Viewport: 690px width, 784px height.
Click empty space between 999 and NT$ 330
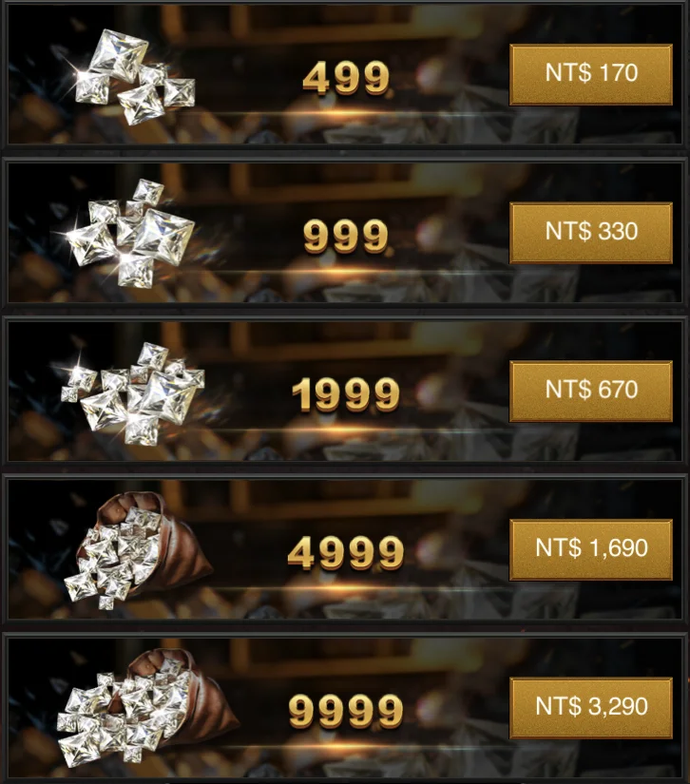[450, 234]
